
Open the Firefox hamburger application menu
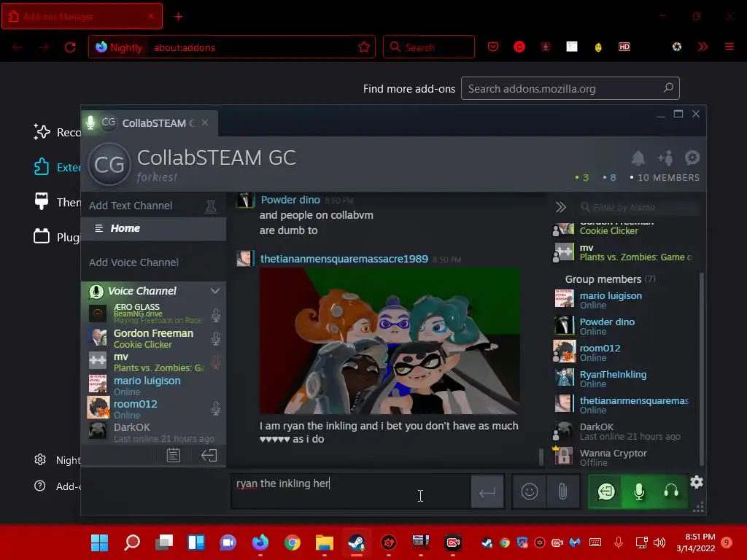[729, 47]
